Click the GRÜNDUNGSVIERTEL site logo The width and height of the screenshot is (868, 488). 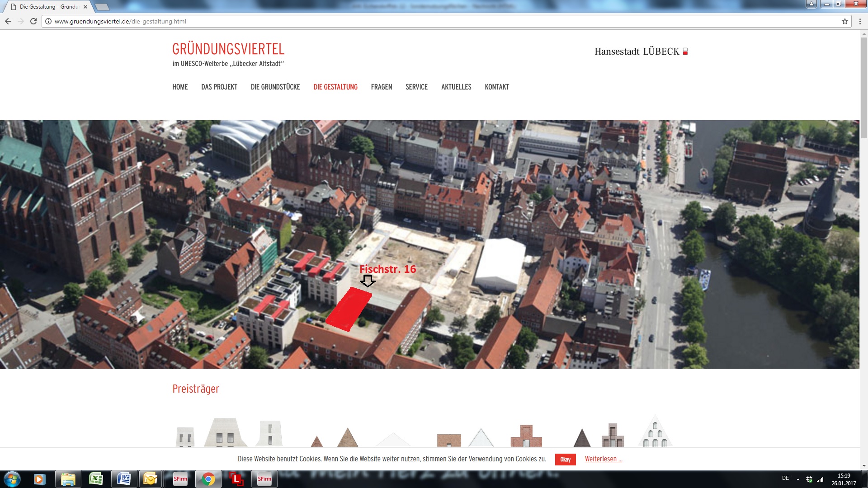point(228,49)
